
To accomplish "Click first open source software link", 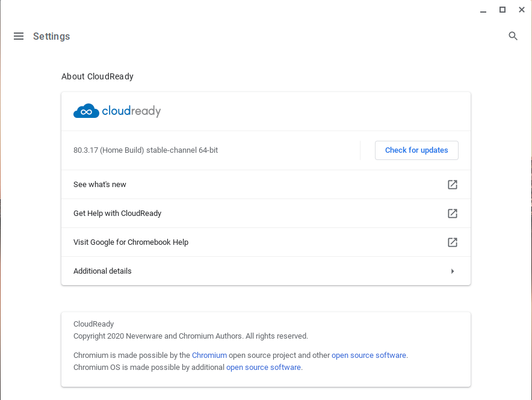I will tap(369, 355).
